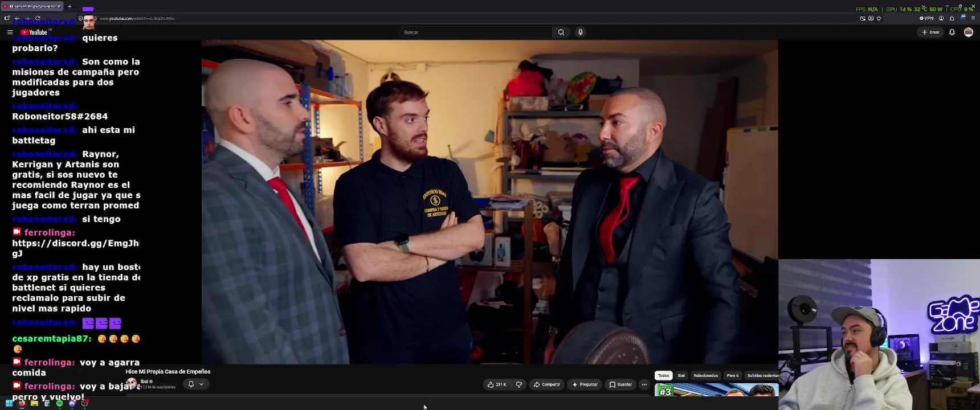Click the youtube.com address bar URL

137,18
